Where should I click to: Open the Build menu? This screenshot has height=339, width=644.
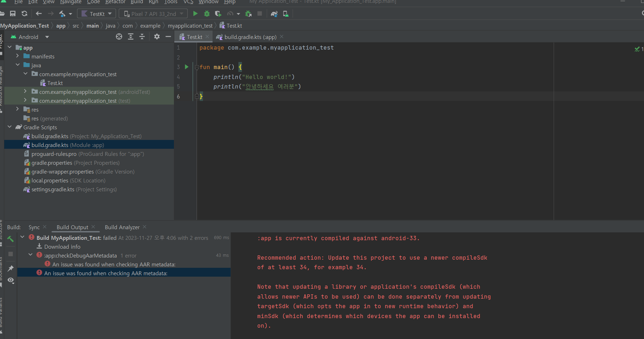137,2
